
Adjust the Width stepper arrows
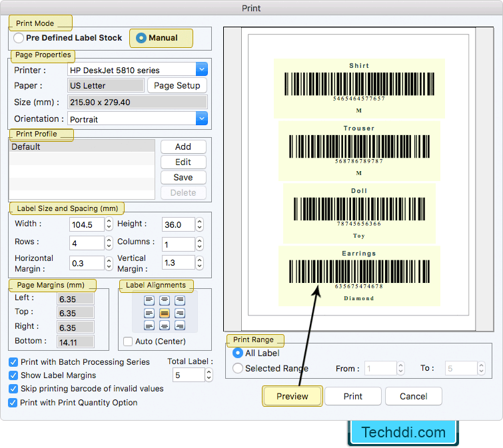pos(109,224)
